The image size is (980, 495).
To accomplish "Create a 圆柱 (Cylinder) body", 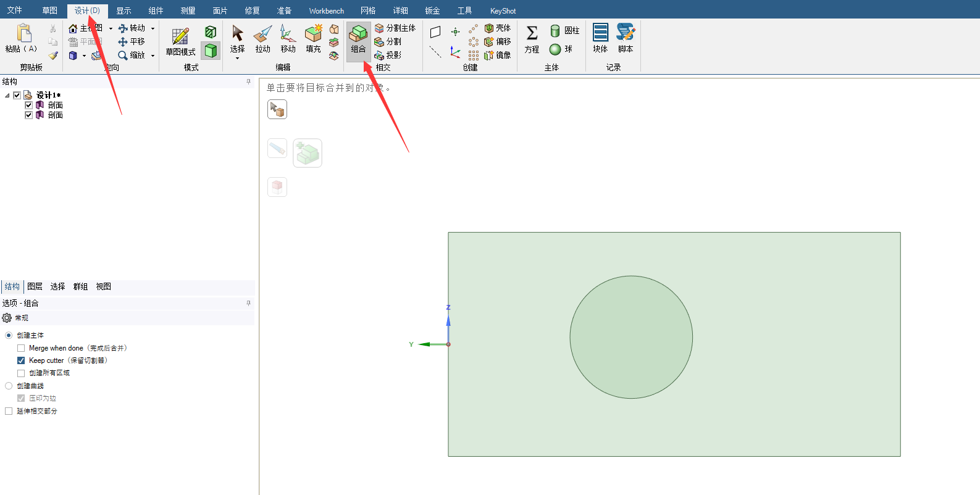I will pos(564,30).
